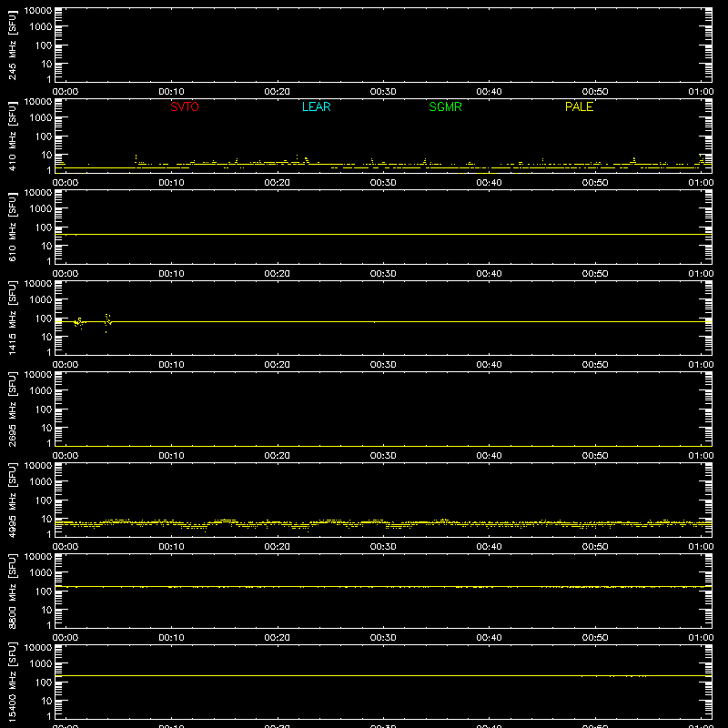Select the 8800 MHz [SFU] axis label

pos(12,591)
